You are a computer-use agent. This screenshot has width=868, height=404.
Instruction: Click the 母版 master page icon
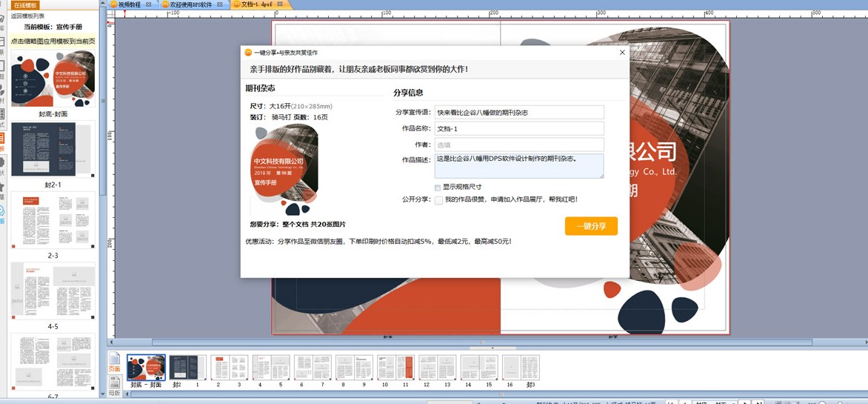point(114,384)
